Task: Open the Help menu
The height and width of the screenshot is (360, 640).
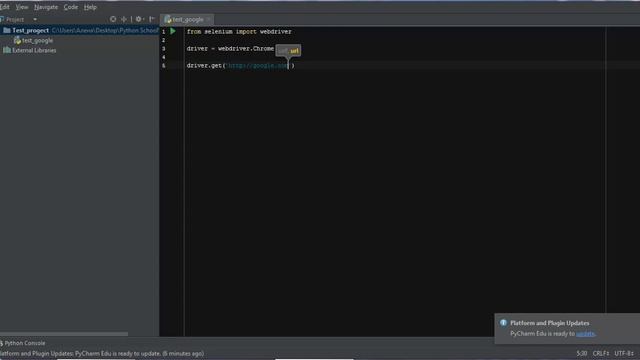Action: tap(90, 7)
